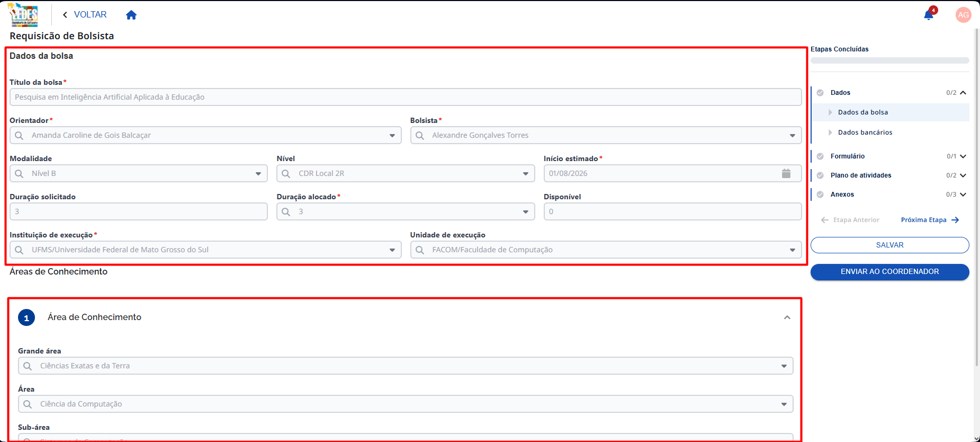
Task: Click the check icon beside Formulário step
Action: 820,156
